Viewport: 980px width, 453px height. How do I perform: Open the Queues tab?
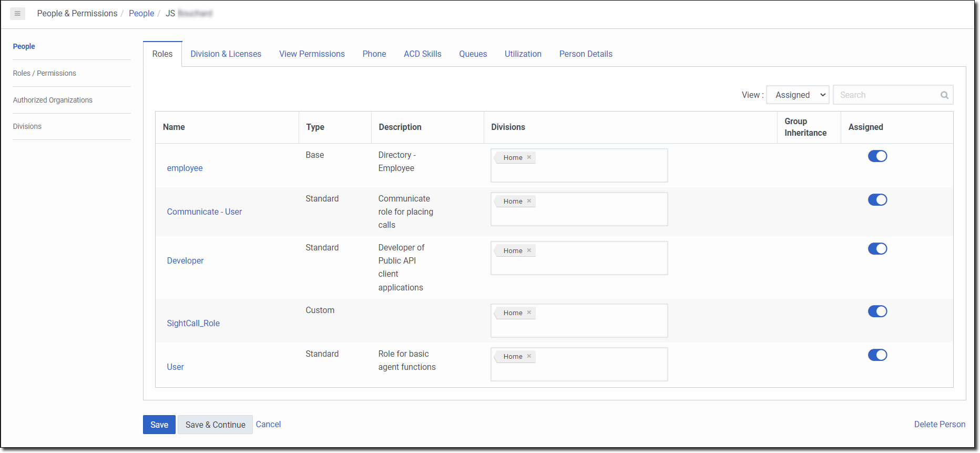pyautogui.click(x=473, y=54)
